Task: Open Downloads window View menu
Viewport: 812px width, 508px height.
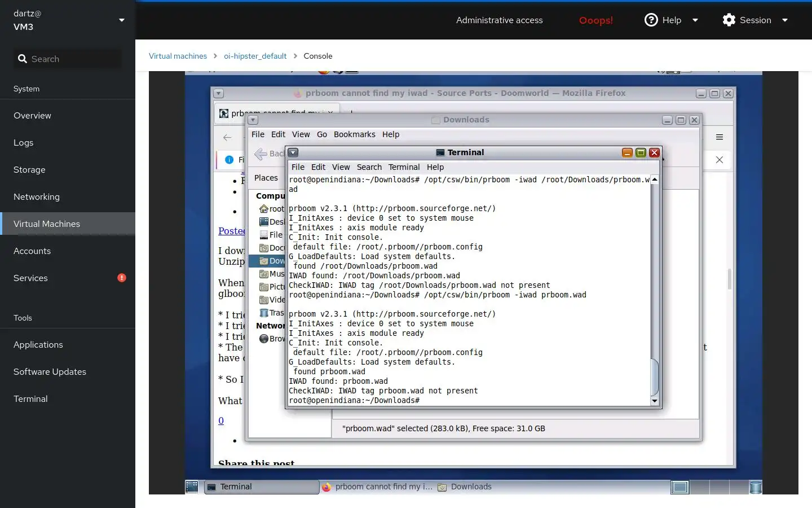Action: 301,134
